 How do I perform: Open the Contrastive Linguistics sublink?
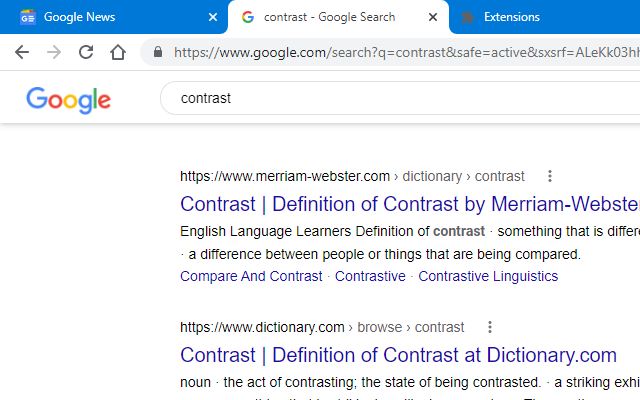pyautogui.click(x=488, y=276)
